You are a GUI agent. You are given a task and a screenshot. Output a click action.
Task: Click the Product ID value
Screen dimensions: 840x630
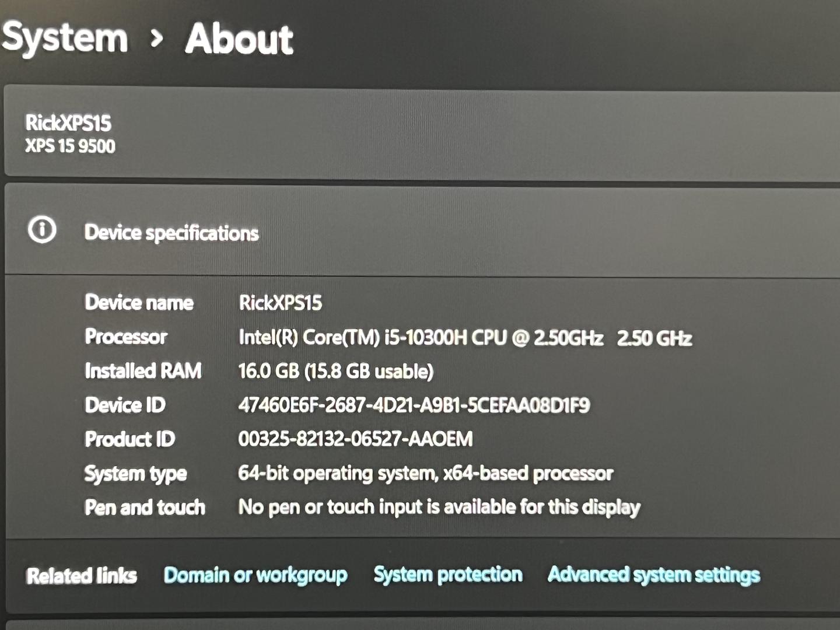point(355,439)
